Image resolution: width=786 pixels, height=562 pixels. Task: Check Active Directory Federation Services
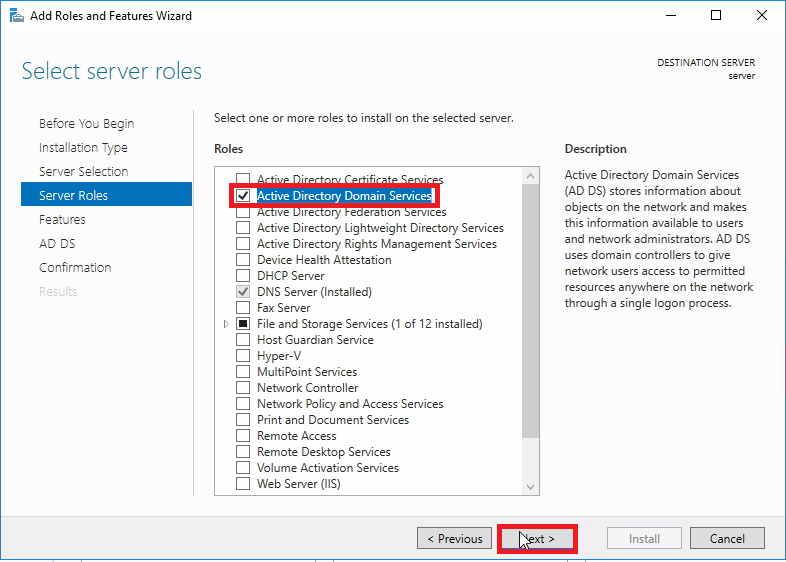243,212
